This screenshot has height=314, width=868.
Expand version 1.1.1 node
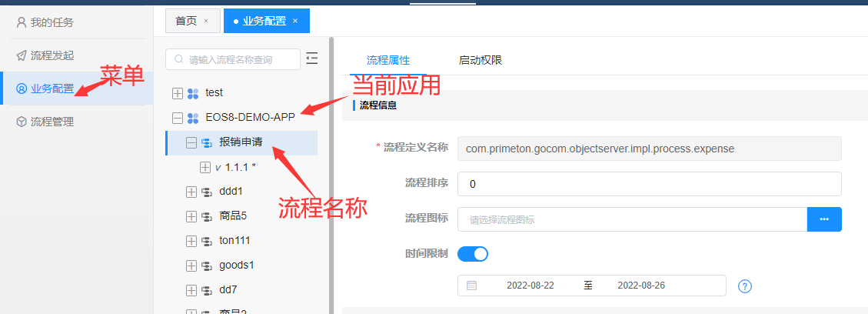(x=205, y=167)
